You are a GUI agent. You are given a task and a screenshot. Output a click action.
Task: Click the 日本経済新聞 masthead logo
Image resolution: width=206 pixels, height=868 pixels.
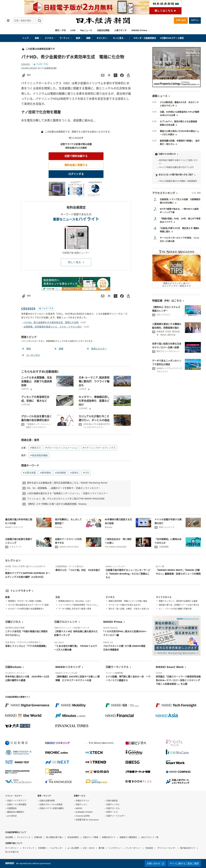(103, 21)
